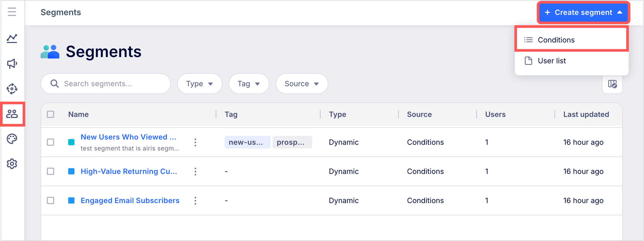
Task: Select the New Users Who Viewed row checkbox
Action: coord(51,142)
